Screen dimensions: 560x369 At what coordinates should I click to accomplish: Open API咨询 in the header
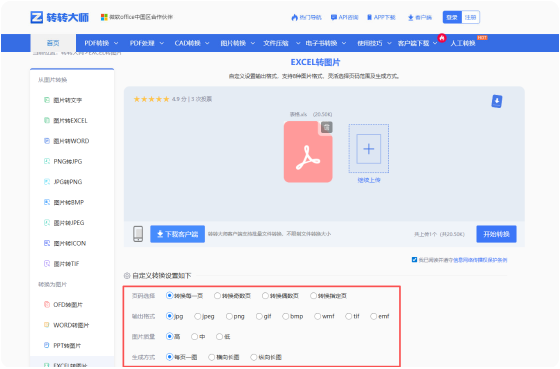(345, 17)
